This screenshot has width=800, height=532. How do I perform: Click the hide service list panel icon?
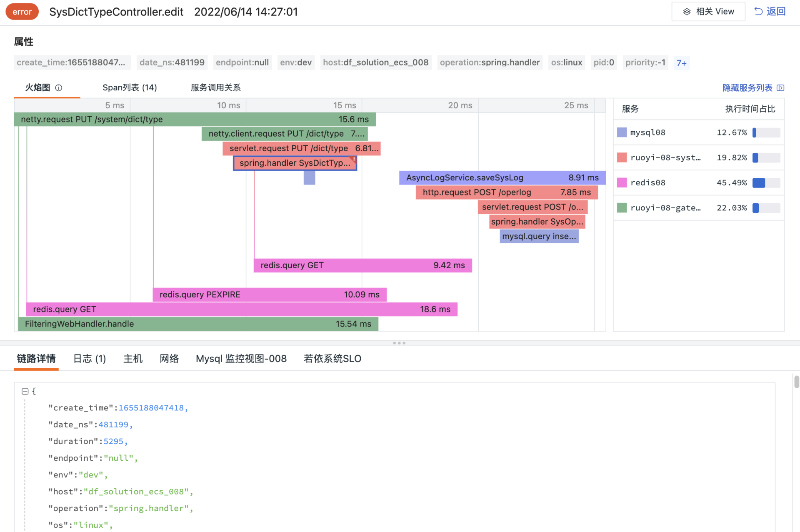(x=781, y=88)
